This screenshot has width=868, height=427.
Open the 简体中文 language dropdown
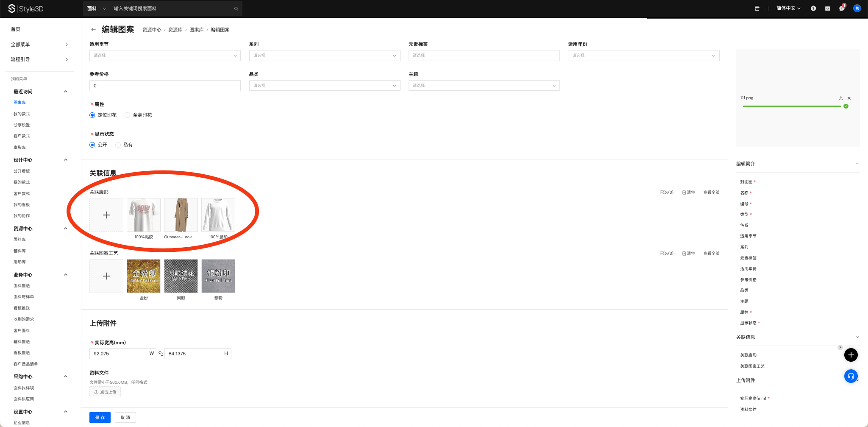[788, 8]
